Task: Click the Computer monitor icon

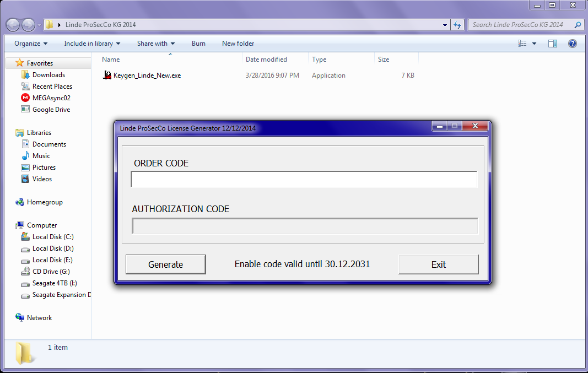Action: point(19,225)
